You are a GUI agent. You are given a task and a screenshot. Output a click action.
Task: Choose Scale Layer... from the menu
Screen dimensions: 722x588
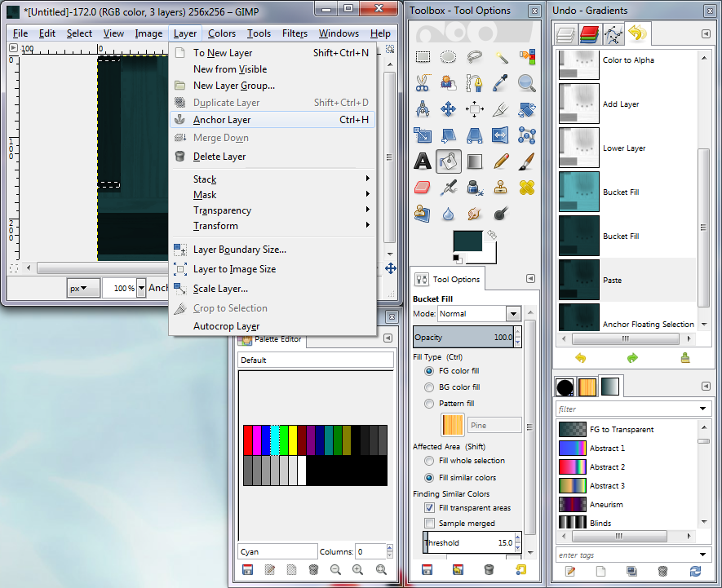click(220, 289)
